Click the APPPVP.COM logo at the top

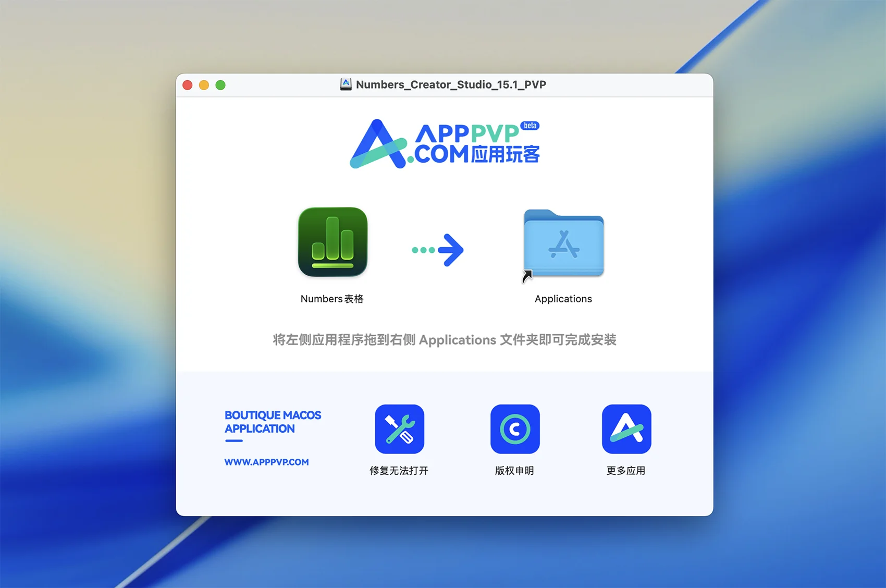[444, 144]
